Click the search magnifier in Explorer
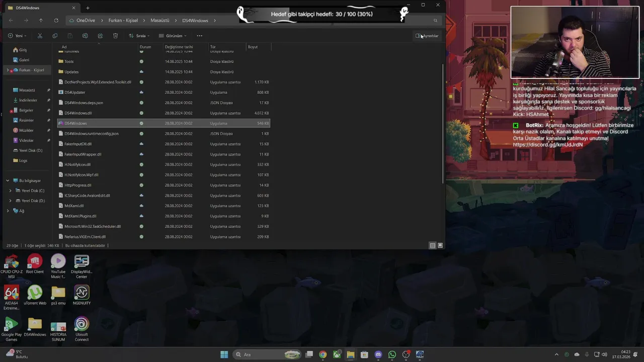 (435, 20)
